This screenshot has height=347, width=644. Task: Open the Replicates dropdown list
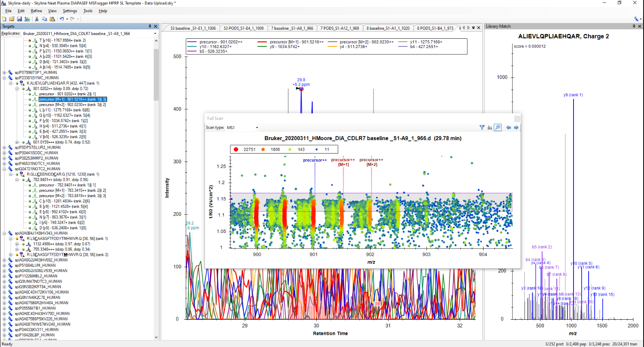coord(155,33)
